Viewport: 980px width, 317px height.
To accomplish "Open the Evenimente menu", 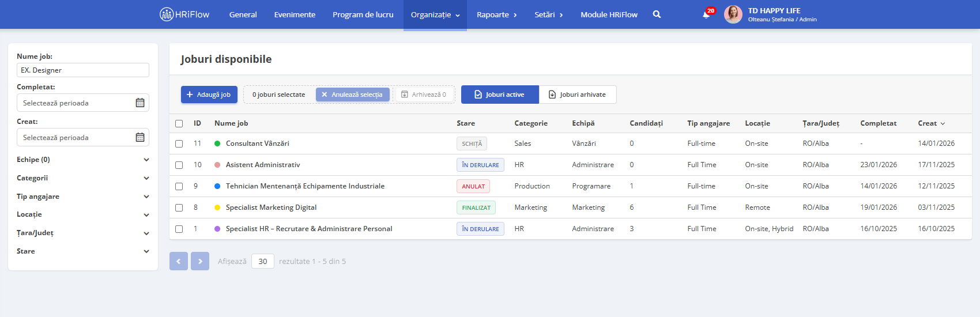I will point(295,14).
